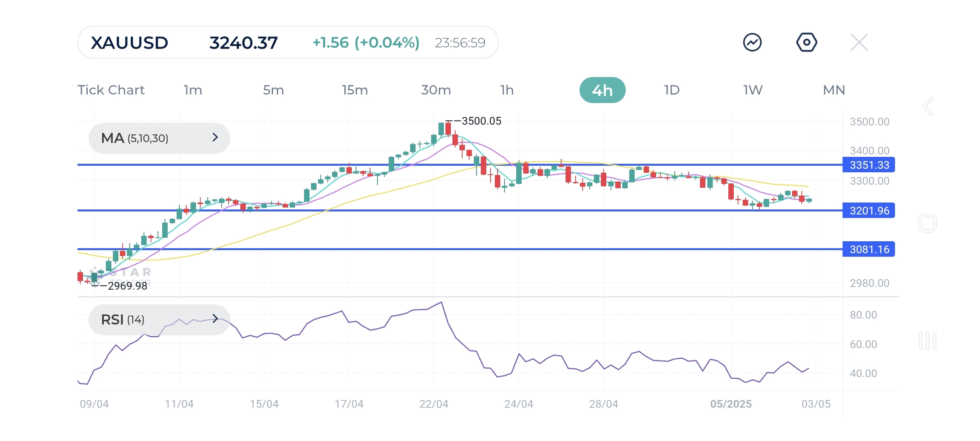Select the 1m timeframe
This screenshot has height=441, width=980.
point(193,90)
